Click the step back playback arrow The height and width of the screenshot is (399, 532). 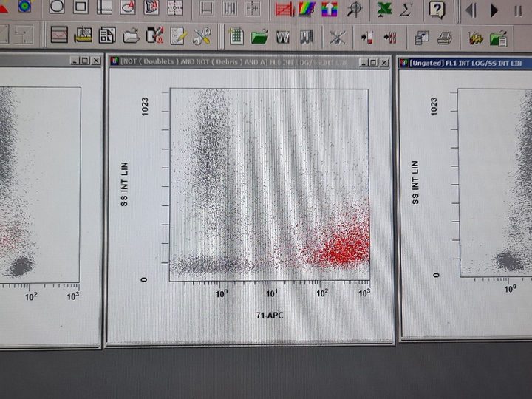(x=471, y=10)
